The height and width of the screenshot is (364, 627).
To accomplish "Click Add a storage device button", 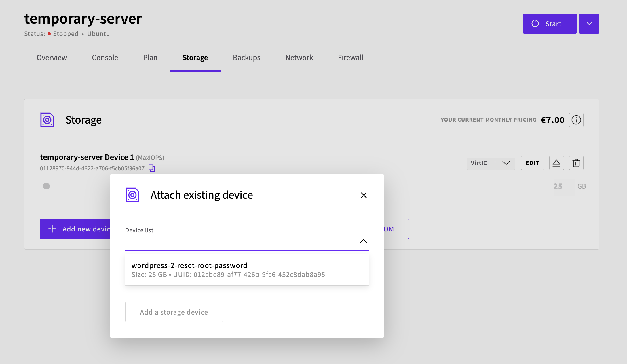I will click(x=174, y=312).
